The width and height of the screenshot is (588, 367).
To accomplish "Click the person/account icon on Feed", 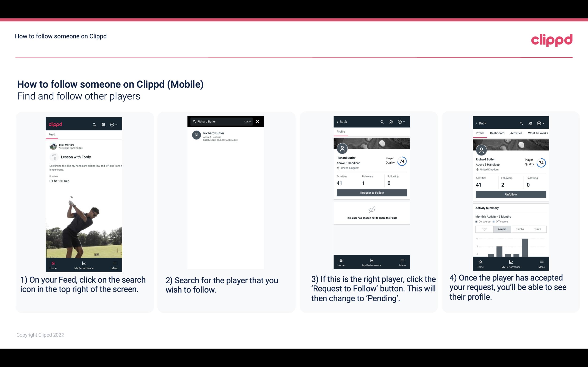I will pyautogui.click(x=103, y=124).
